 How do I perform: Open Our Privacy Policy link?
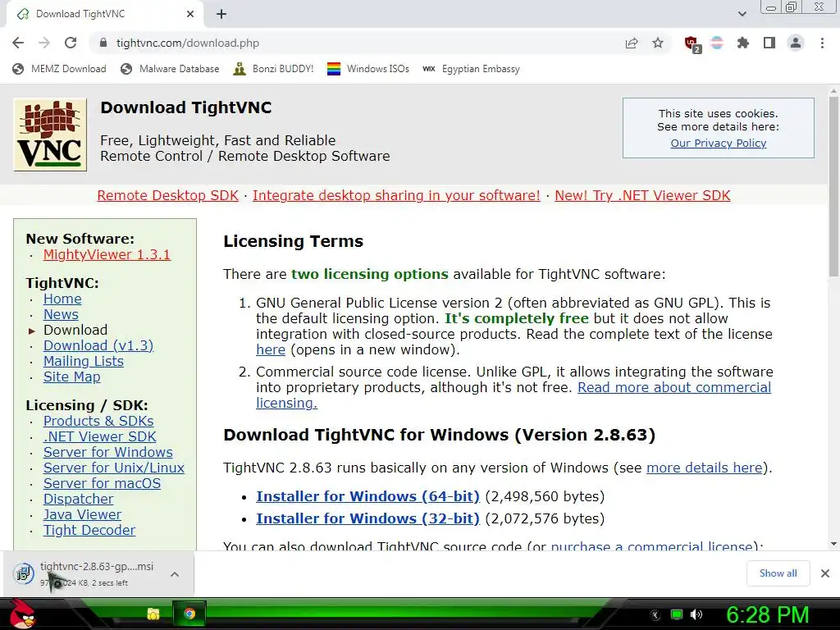click(x=719, y=143)
